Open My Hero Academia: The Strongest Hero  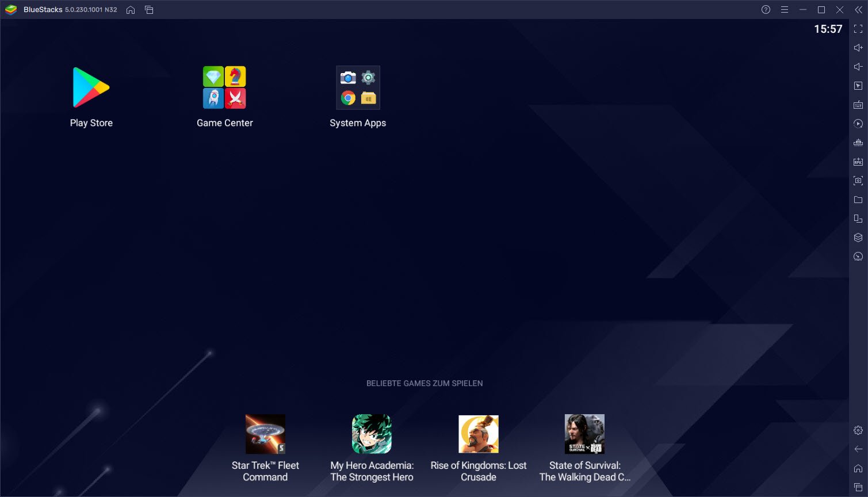(372, 434)
